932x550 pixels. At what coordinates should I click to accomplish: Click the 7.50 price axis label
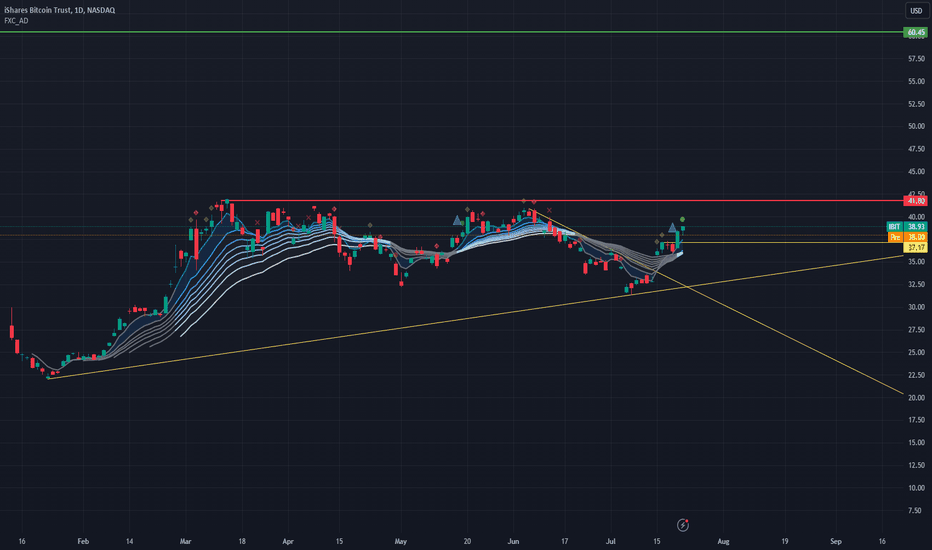916,510
